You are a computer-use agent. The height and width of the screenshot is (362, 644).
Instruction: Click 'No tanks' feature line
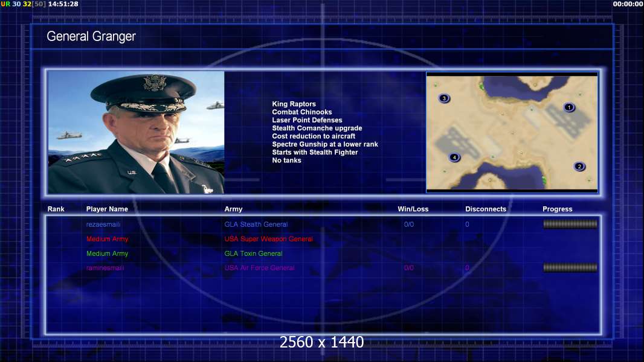click(x=287, y=160)
